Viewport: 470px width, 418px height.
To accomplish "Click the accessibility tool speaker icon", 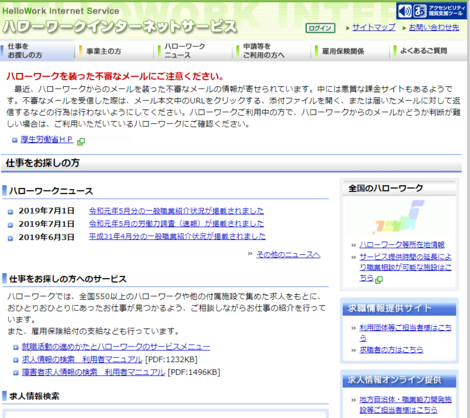I will 405,11.
